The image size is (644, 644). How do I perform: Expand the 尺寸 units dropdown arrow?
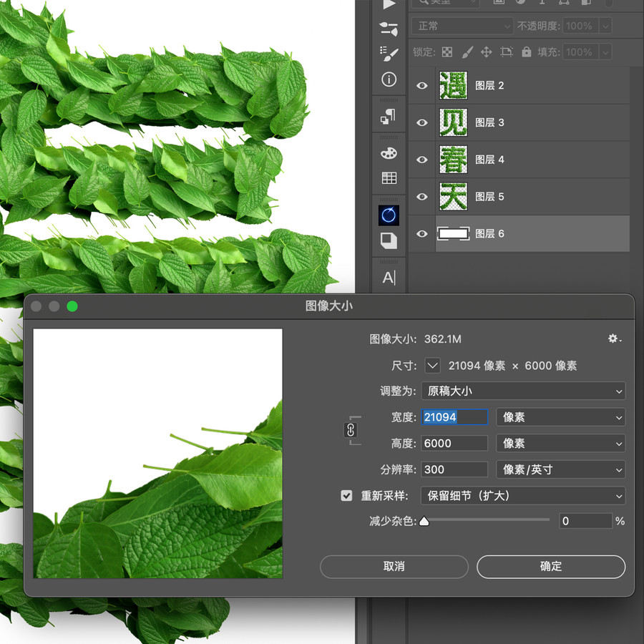point(432,365)
